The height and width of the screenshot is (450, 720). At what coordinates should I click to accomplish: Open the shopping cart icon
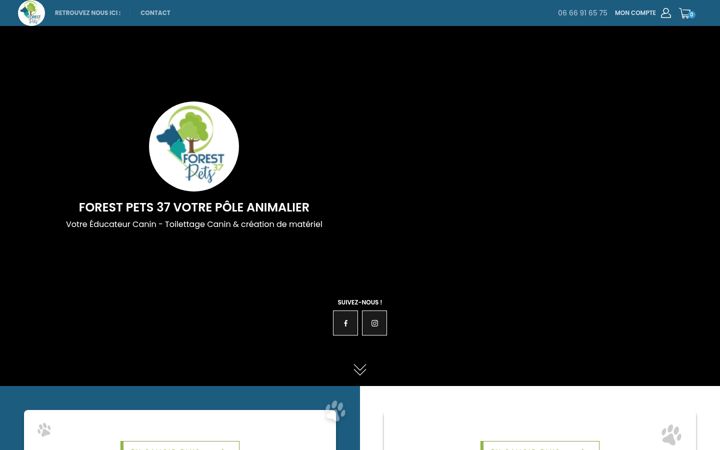pos(686,13)
